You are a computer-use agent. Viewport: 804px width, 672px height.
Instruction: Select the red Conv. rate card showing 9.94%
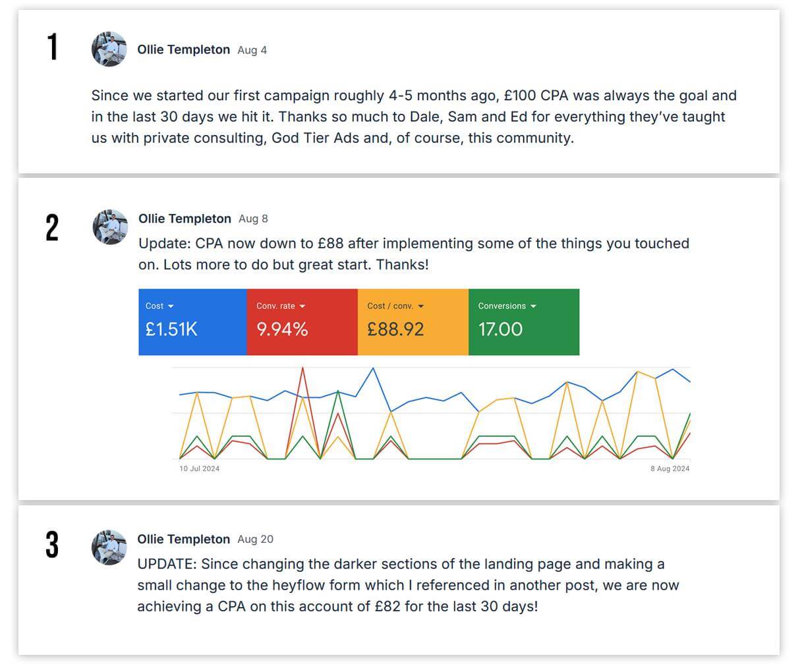[302, 322]
